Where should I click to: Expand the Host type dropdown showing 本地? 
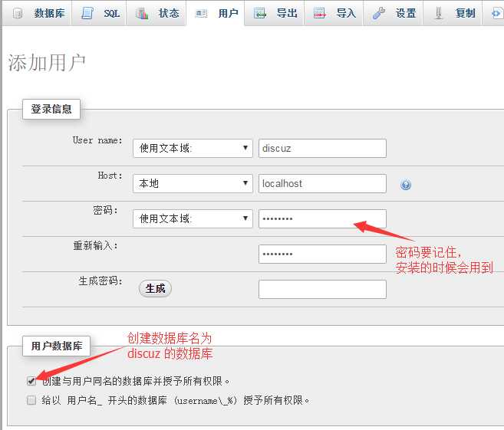[x=193, y=184]
